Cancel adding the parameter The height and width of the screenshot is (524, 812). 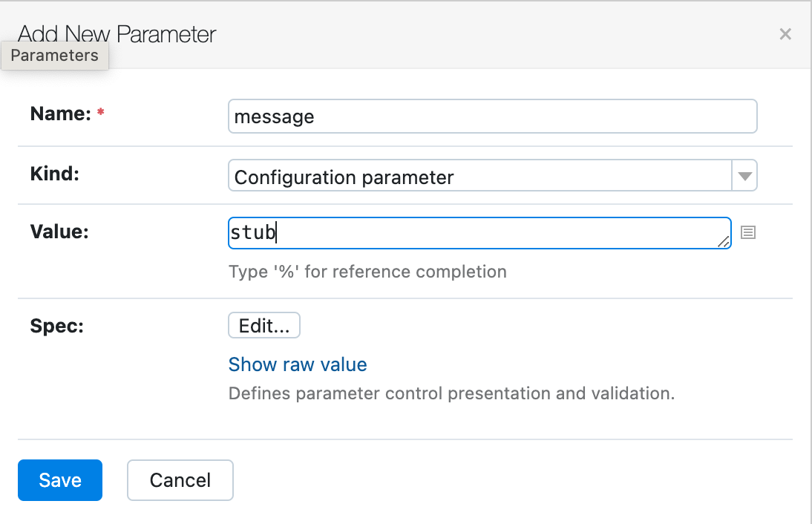(x=180, y=480)
